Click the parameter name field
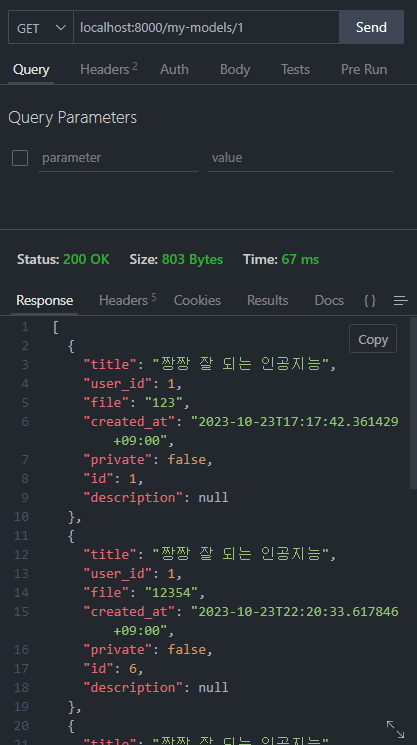The width and height of the screenshot is (417, 745). point(118,158)
